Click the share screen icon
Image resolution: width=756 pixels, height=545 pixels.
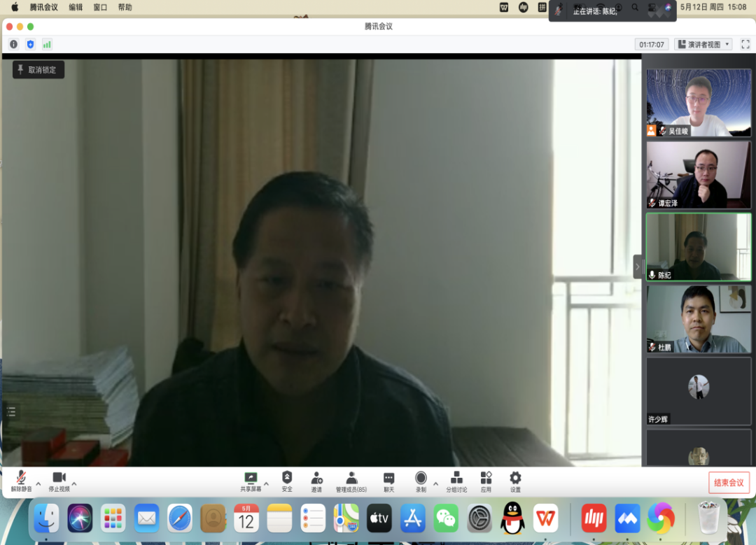click(x=251, y=479)
